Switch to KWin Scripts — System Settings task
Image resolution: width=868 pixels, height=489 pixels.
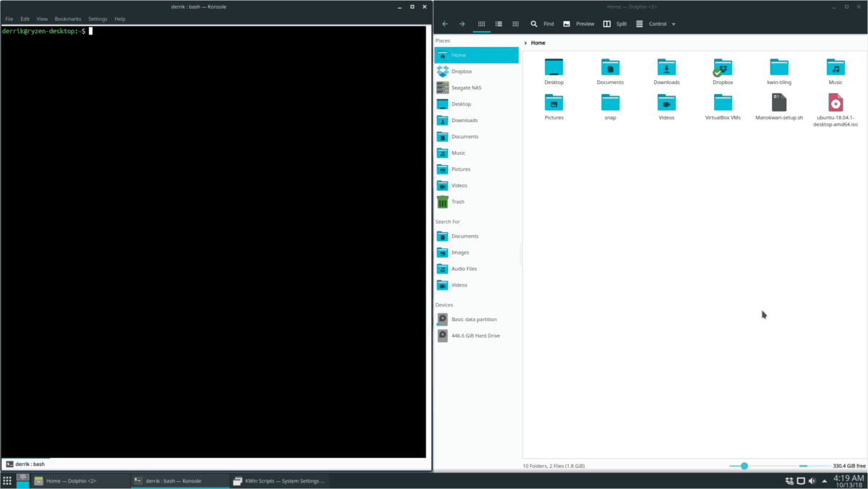click(279, 480)
